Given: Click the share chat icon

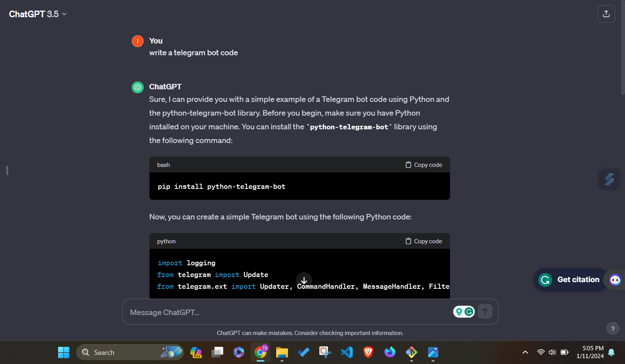Looking at the screenshot, I should pyautogui.click(x=606, y=14).
